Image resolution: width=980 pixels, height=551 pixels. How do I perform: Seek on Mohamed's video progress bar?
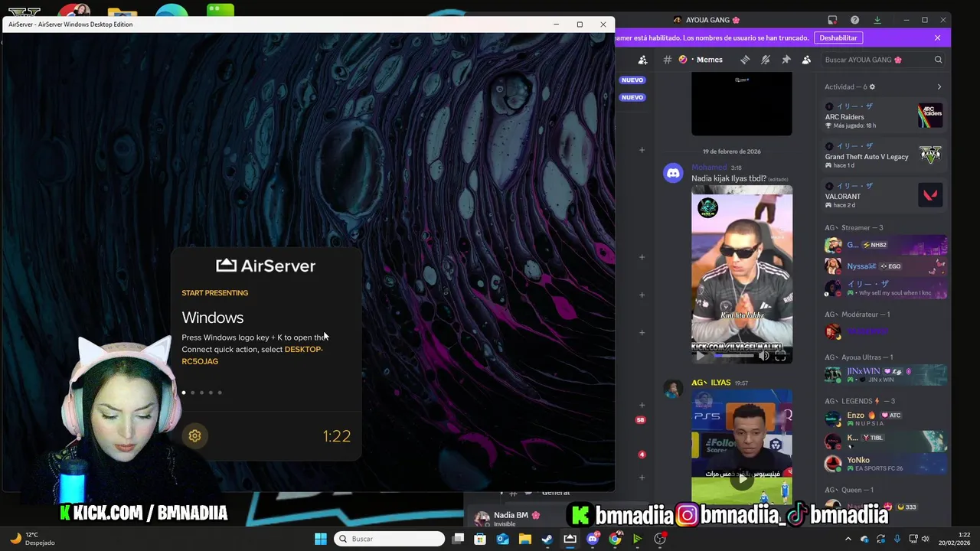(733, 355)
